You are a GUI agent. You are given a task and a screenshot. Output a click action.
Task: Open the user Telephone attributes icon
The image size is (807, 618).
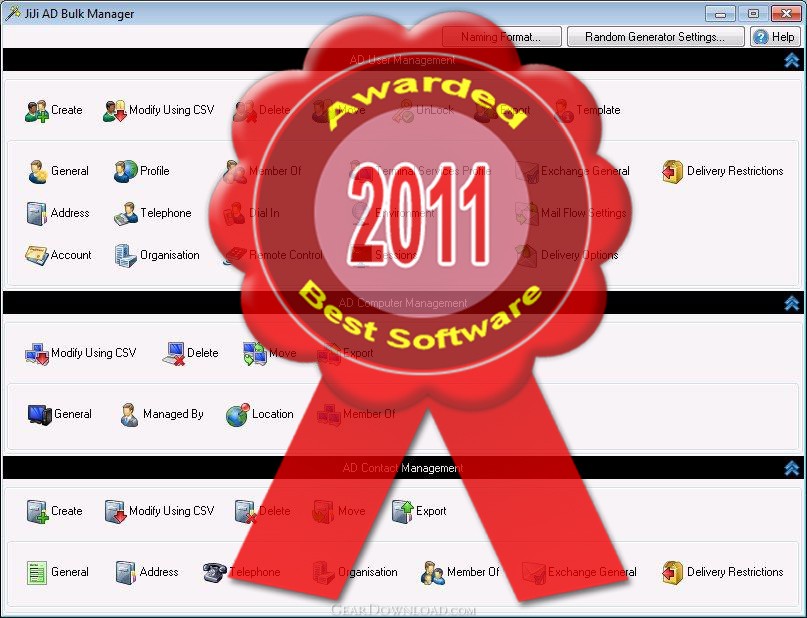point(126,214)
